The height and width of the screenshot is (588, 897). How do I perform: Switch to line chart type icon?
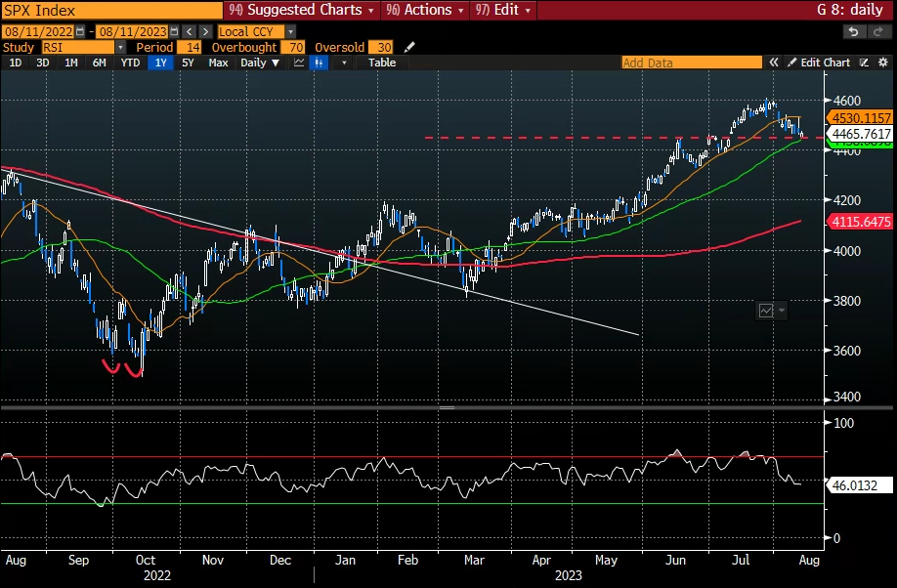299,63
